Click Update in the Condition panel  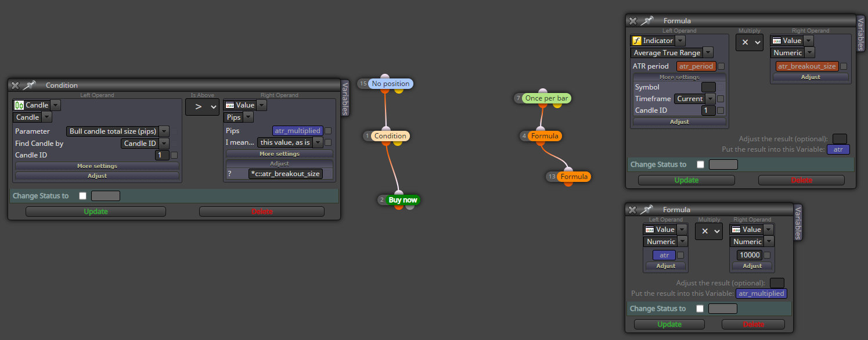click(96, 212)
